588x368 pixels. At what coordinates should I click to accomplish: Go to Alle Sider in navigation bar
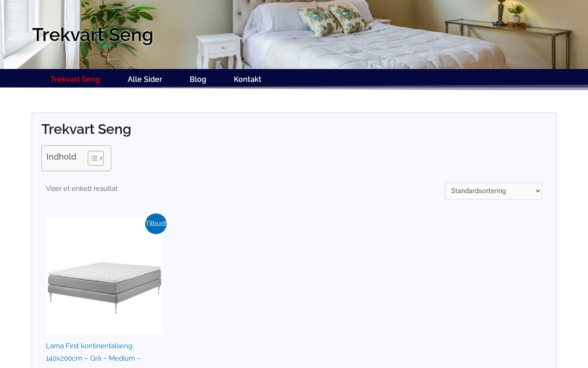tap(145, 79)
